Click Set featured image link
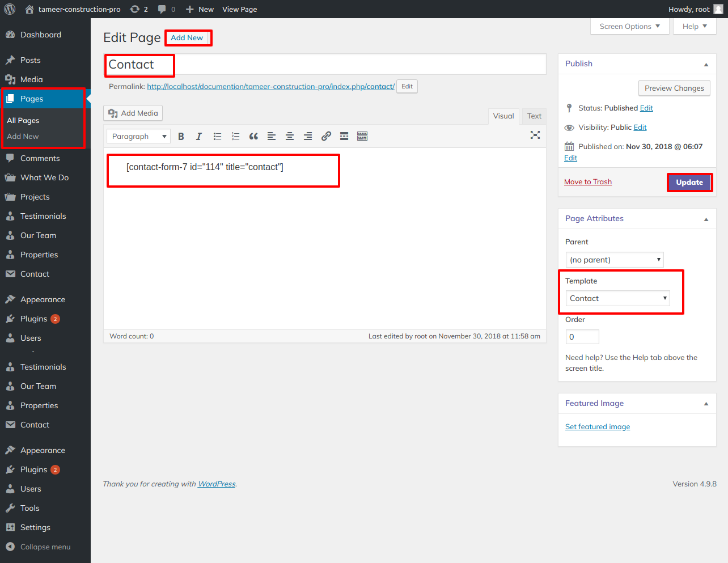 598,426
